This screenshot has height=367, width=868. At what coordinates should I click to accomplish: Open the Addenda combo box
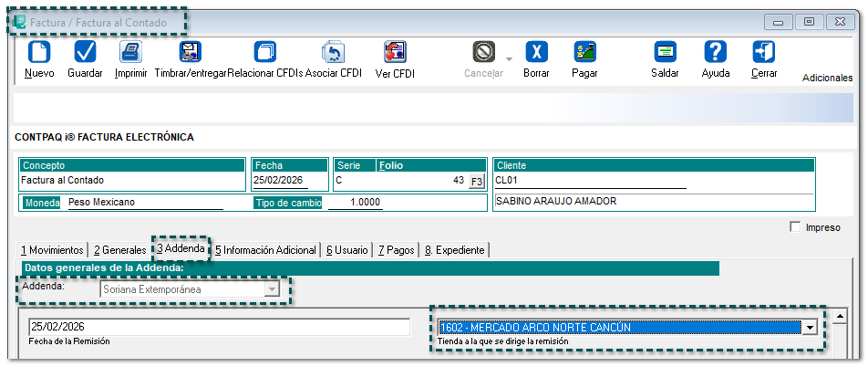190,289
